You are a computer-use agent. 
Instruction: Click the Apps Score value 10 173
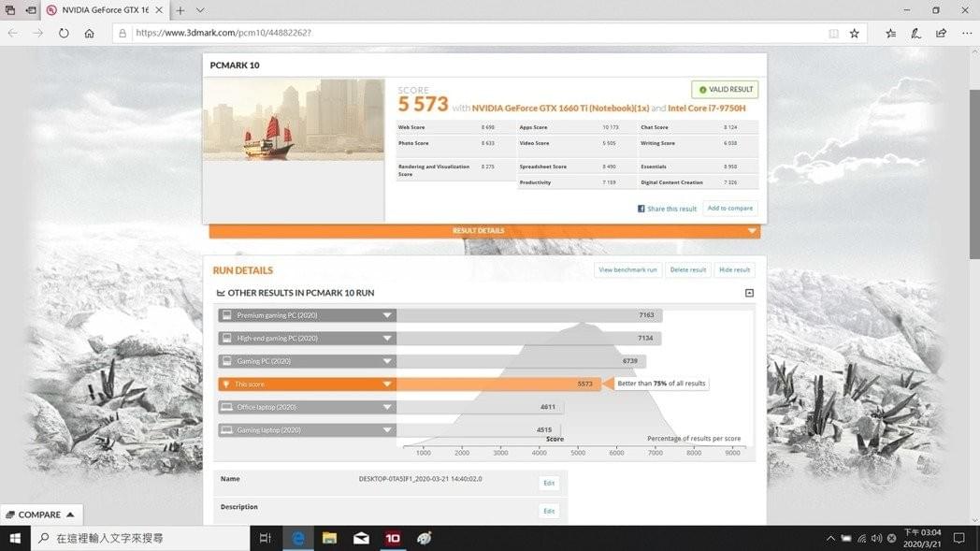pyautogui.click(x=611, y=127)
